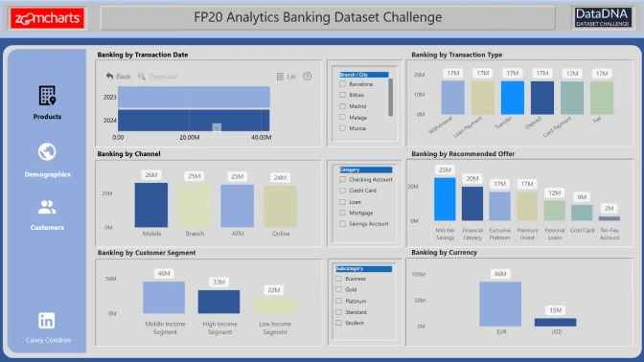Open the Demographics globe icon
Viewport: 644px width, 362px height.
click(x=47, y=152)
